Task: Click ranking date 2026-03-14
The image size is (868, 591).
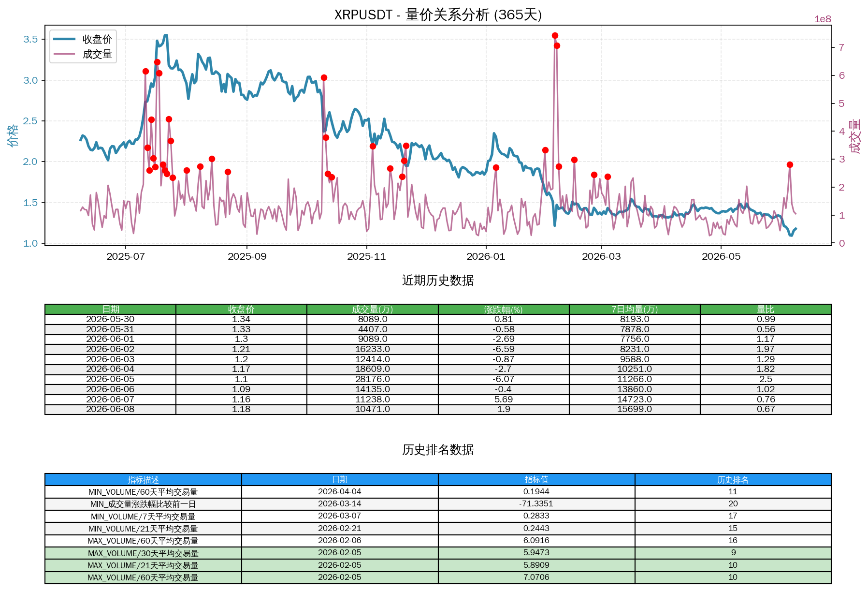Action: click(x=340, y=504)
